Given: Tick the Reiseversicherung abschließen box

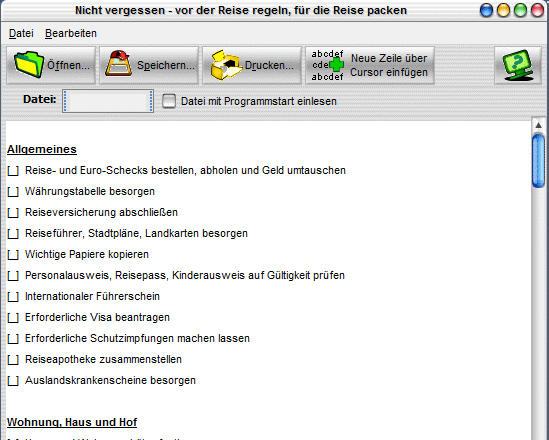Looking at the screenshot, I should (x=13, y=213).
